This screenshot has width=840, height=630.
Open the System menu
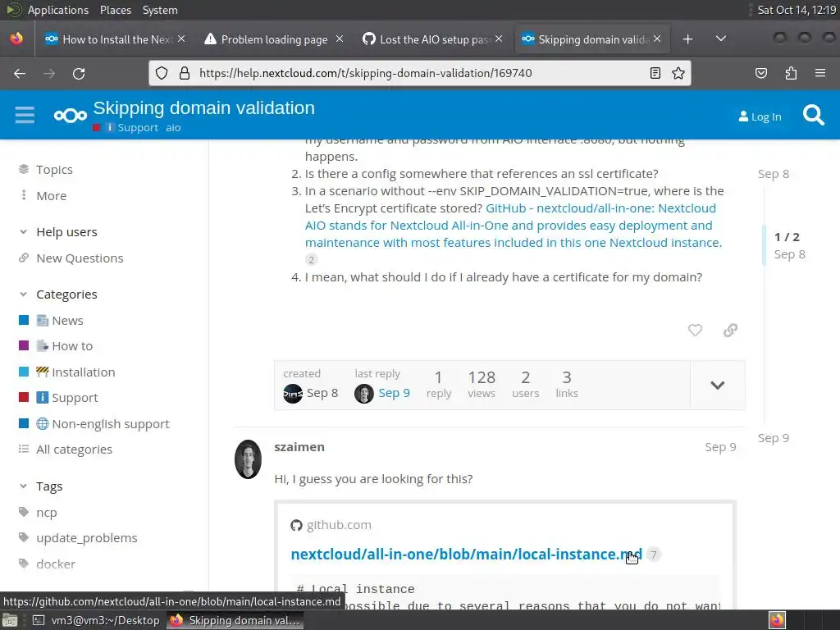tap(160, 10)
